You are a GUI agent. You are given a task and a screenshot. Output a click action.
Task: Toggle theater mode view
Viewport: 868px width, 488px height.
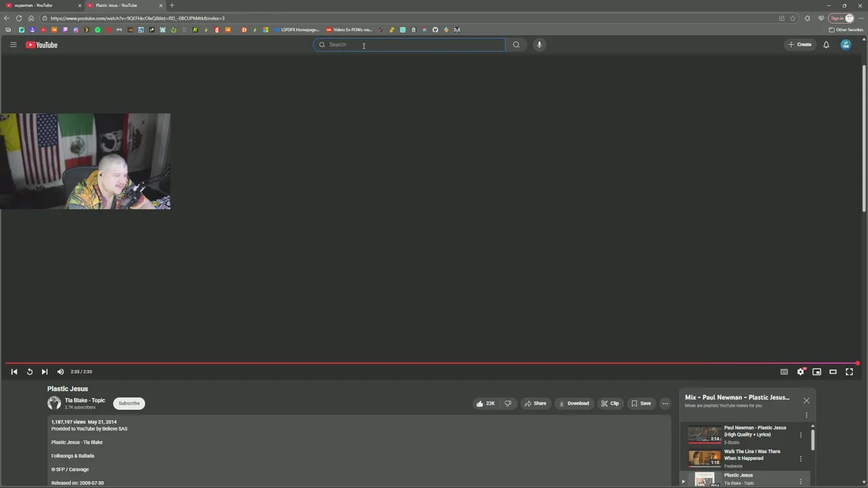833,371
